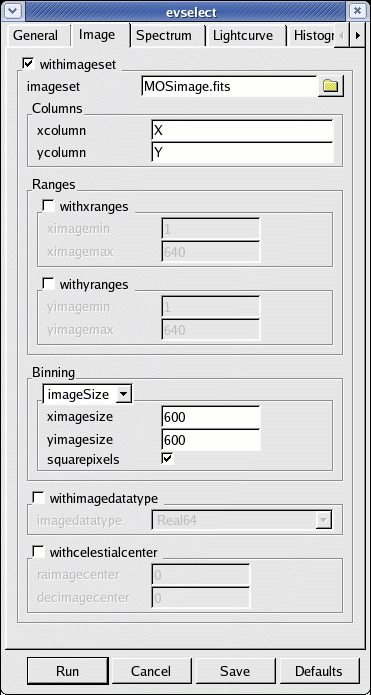Image resolution: width=371 pixels, height=695 pixels.
Task: Click the ximagesize input field
Action: click(211, 417)
